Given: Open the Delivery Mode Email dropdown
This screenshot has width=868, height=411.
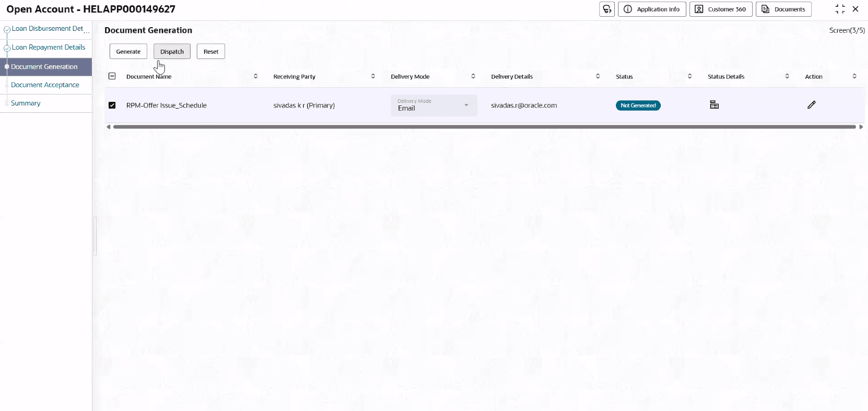Looking at the screenshot, I should [434, 105].
